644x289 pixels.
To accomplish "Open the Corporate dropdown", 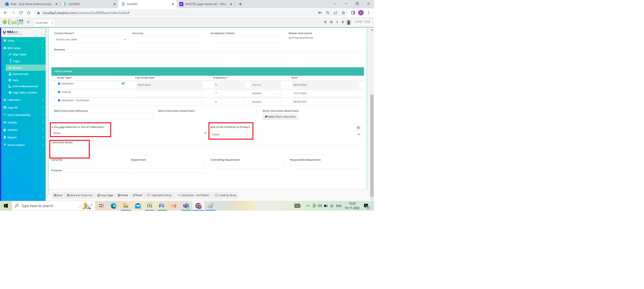I will pyautogui.click(x=44, y=22).
